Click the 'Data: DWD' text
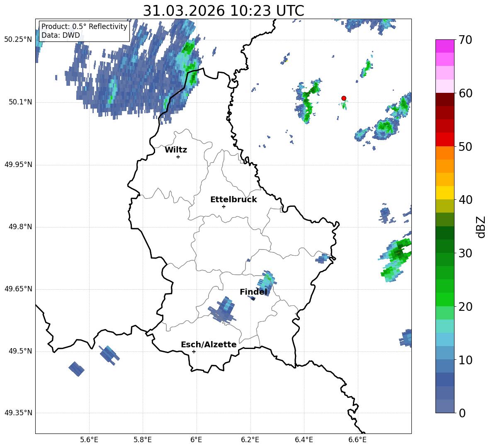This screenshot has height=448, width=491. click(x=61, y=35)
